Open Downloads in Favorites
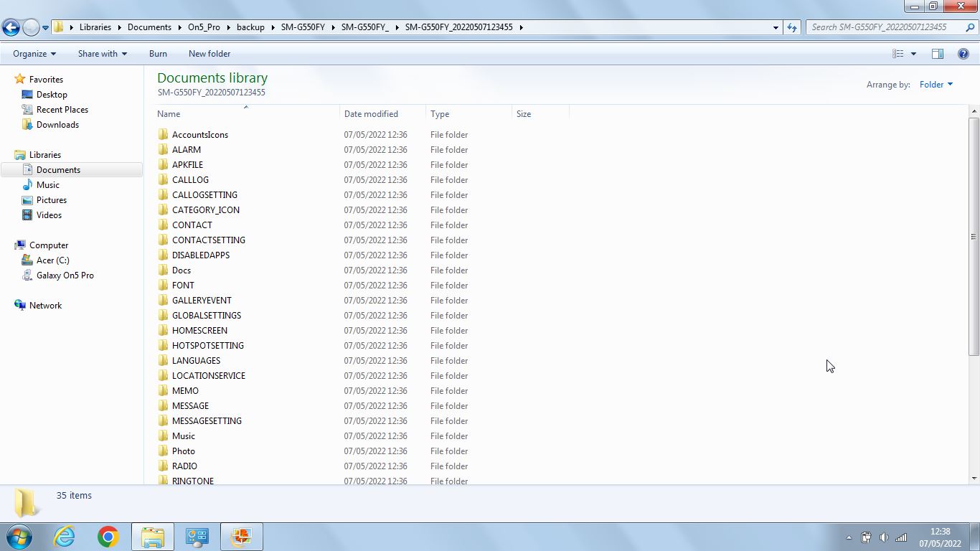Screen dimensions: 980x551 coord(57,125)
